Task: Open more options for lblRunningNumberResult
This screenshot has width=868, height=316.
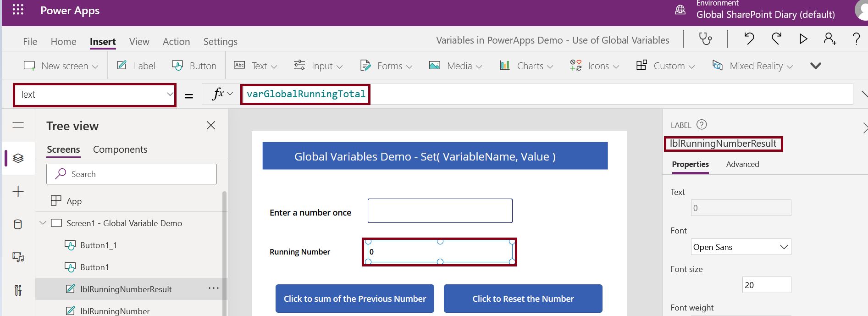Action: tap(214, 288)
